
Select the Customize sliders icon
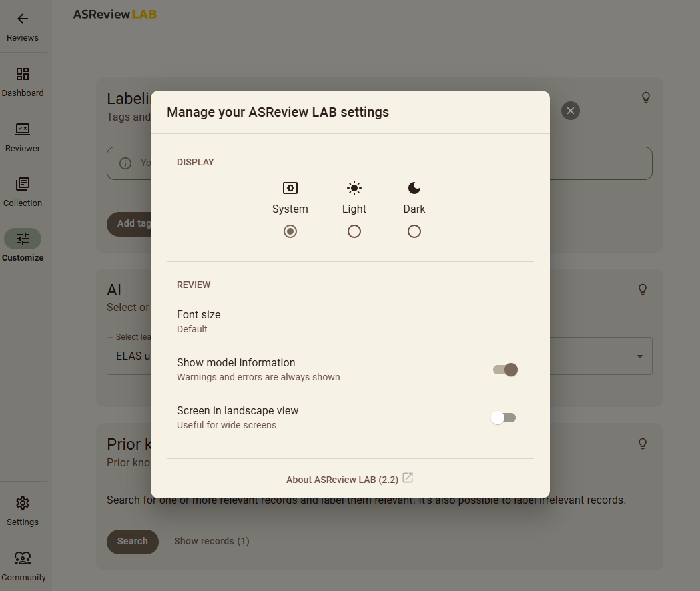23,239
